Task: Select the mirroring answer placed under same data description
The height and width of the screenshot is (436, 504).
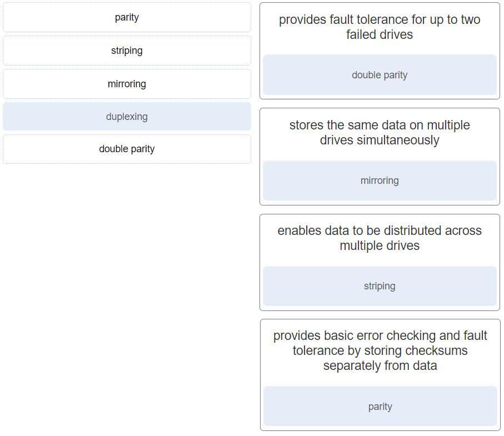Action: (380, 181)
